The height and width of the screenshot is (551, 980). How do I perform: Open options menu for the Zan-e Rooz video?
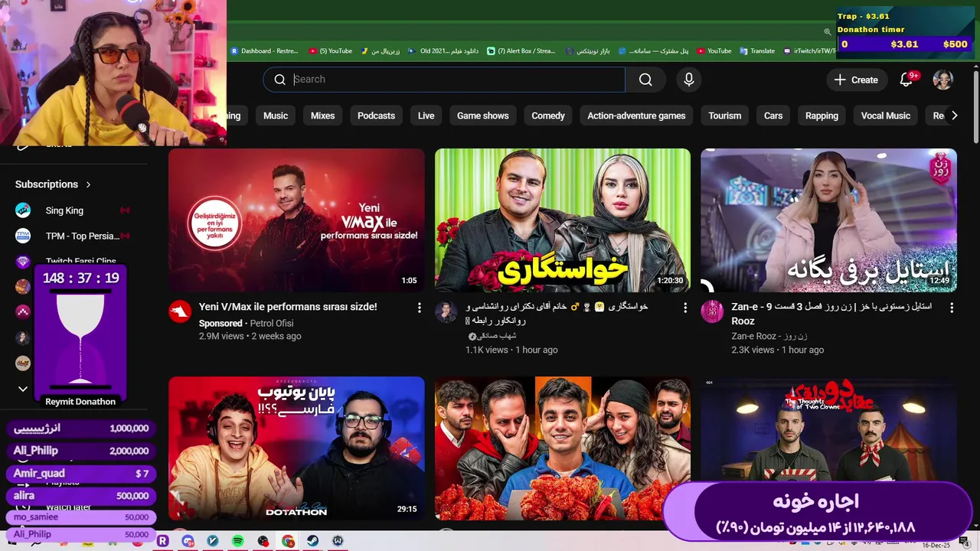952,308
